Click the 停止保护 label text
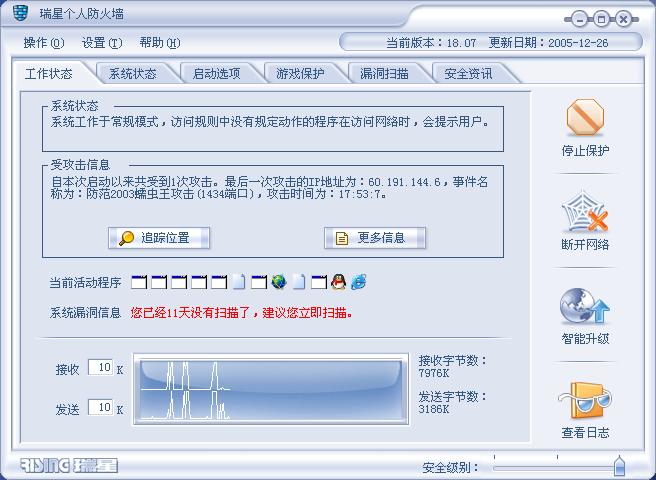 (585, 151)
